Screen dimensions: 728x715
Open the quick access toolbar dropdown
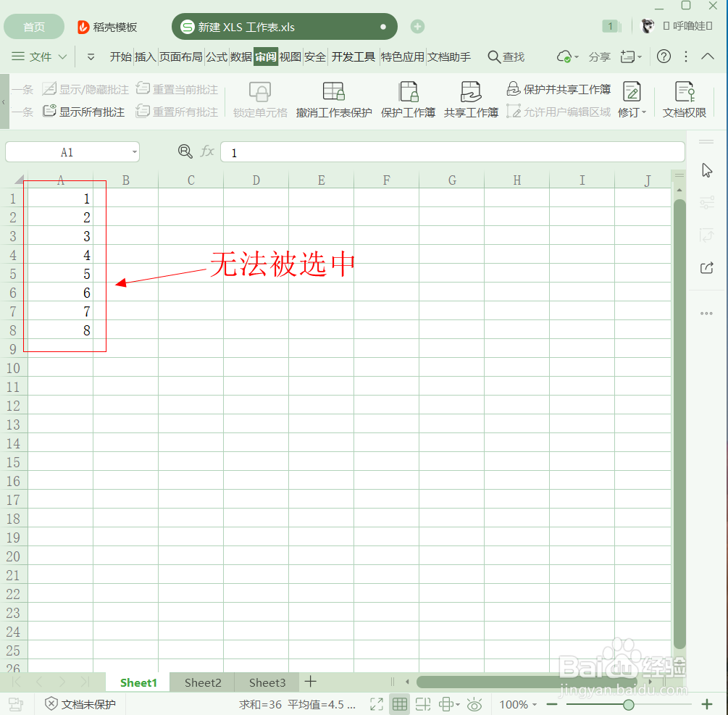pos(91,57)
